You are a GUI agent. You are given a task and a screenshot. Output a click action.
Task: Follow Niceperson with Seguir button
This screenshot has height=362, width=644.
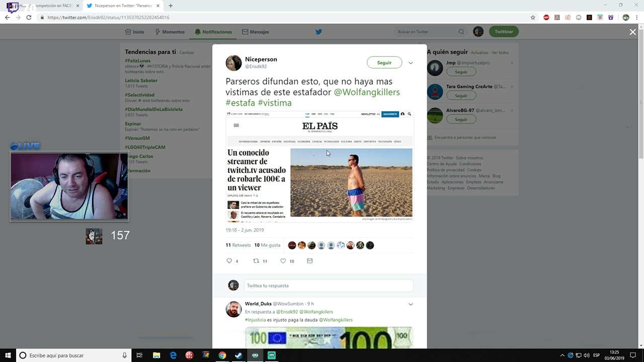click(x=384, y=63)
